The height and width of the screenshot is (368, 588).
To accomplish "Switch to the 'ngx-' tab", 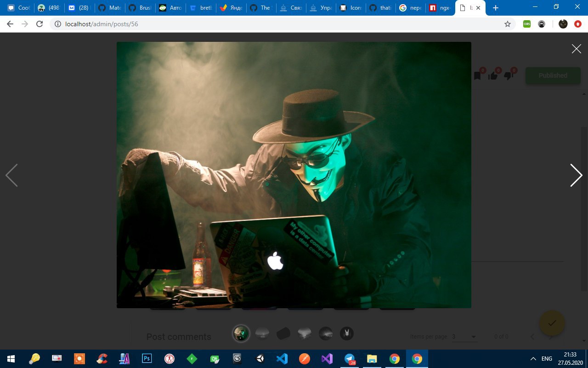I will coord(441,8).
